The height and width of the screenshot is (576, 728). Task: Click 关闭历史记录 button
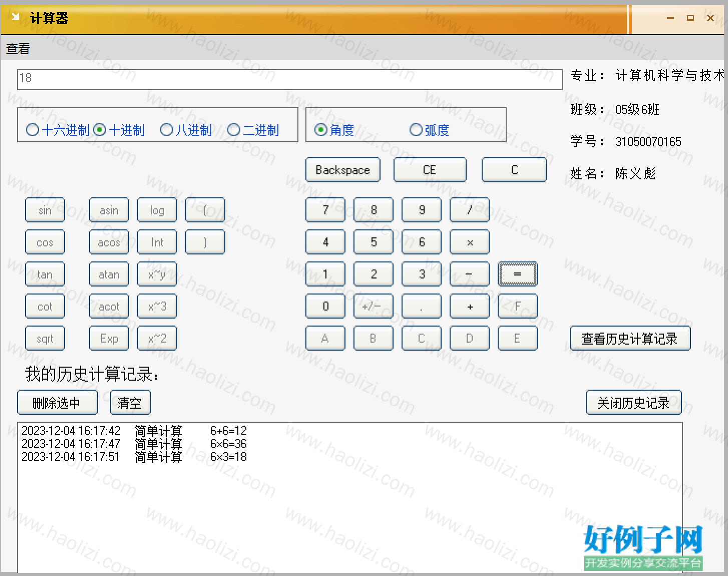coord(634,402)
